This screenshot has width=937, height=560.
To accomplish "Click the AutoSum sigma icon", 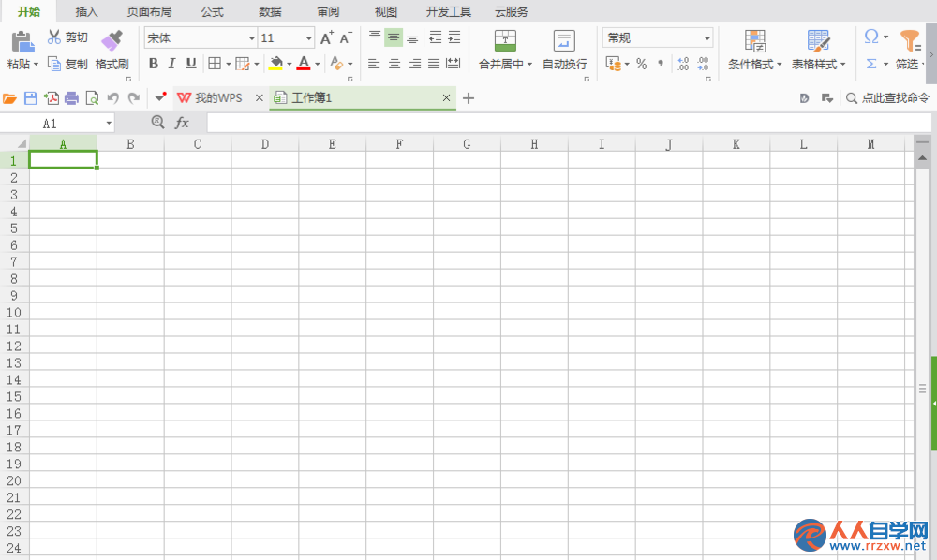I will tap(871, 64).
